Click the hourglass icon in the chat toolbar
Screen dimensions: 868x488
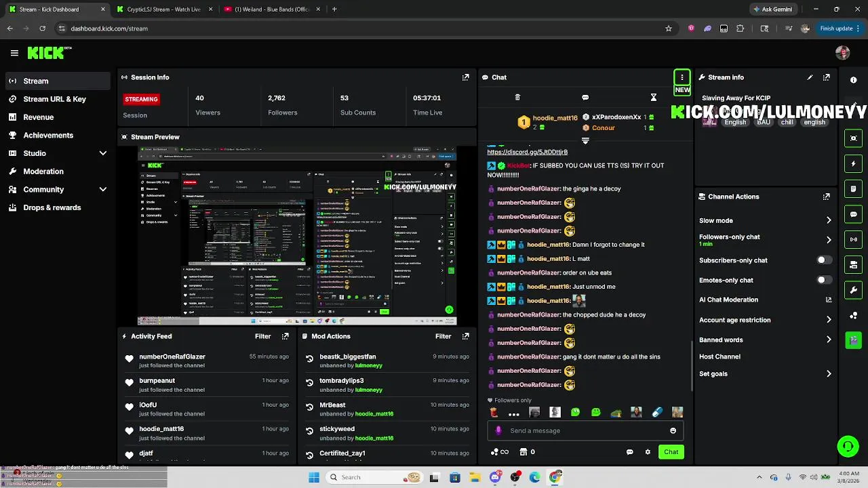pyautogui.click(x=654, y=98)
